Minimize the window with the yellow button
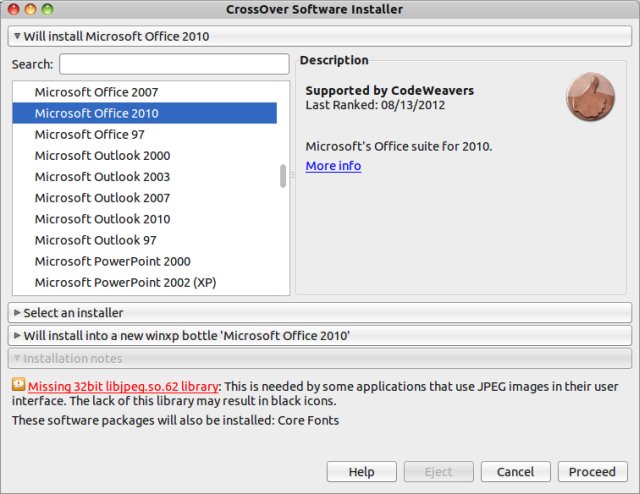 tap(31, 9)
